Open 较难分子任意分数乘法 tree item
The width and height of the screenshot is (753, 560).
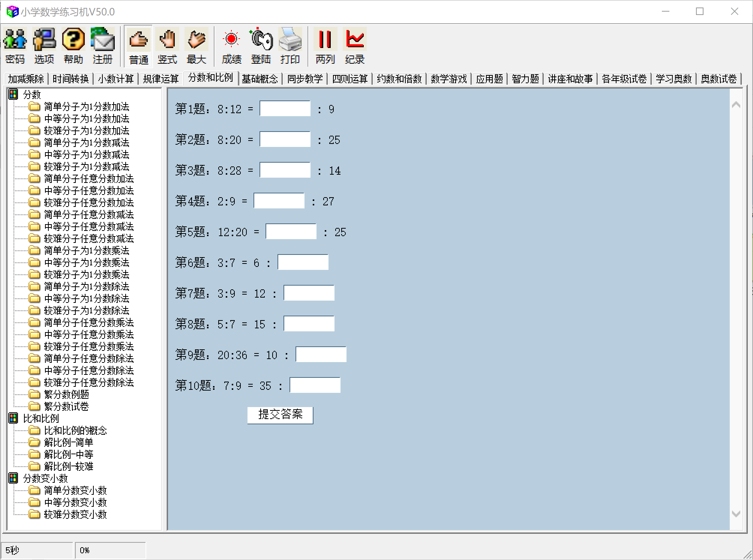[89, 347]
